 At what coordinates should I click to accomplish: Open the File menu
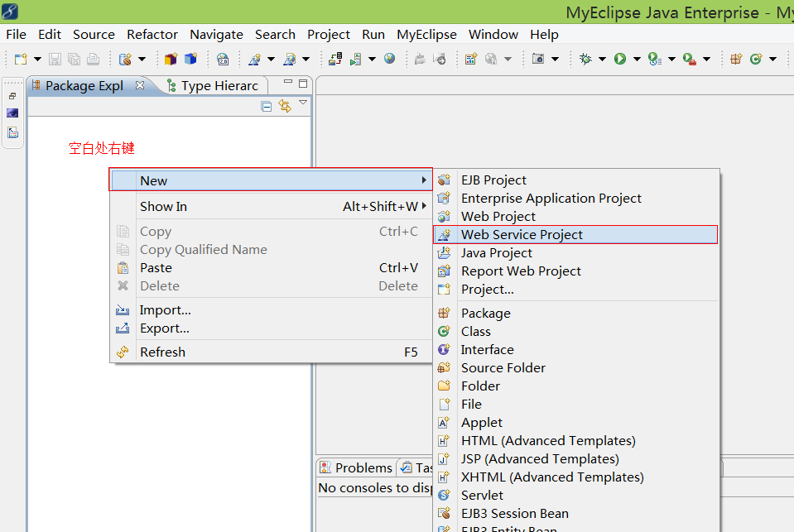[17, 35]
